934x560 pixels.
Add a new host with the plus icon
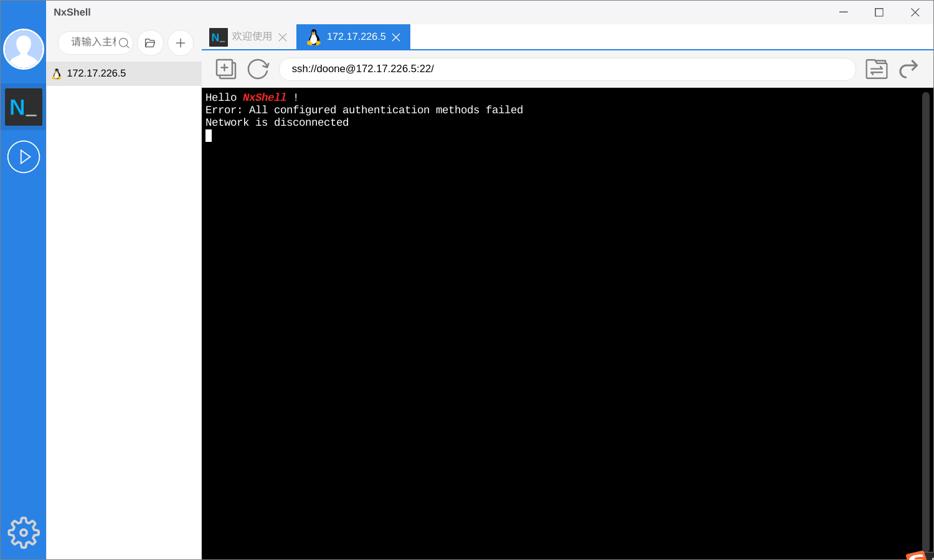pyautogui.click(x=181, y=42)
